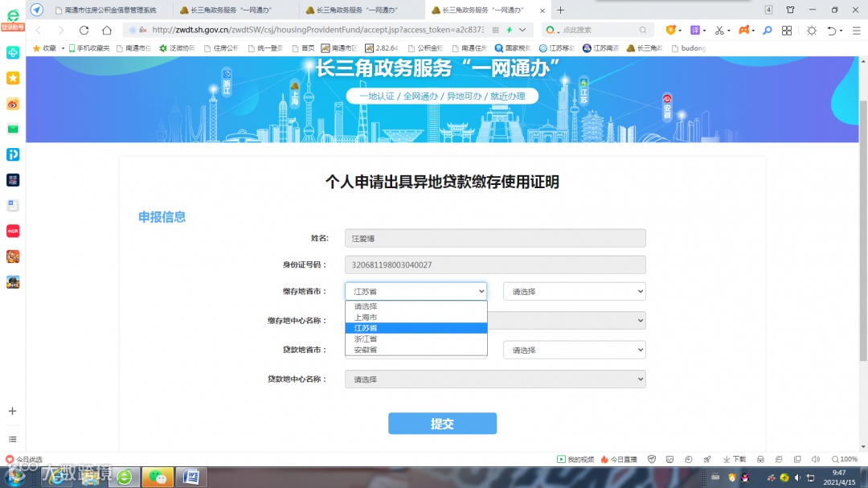Open the four-square apps grid icon

[x=787, y=31]
